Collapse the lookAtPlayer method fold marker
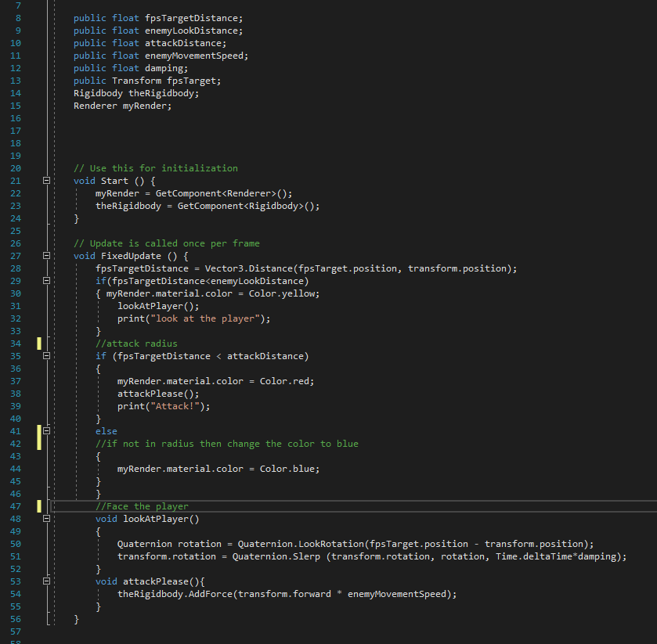Image resolution: width=657 pixels, height=644 pixels. click(46, 518)
